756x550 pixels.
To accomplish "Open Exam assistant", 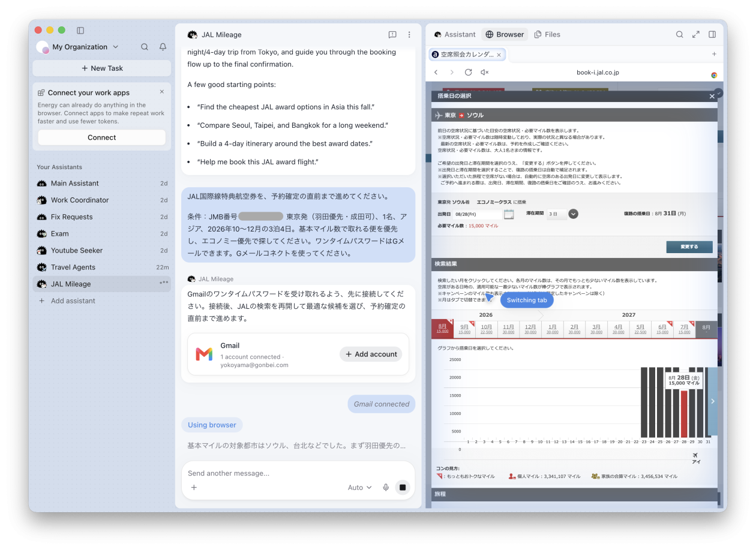I will 102,233.
